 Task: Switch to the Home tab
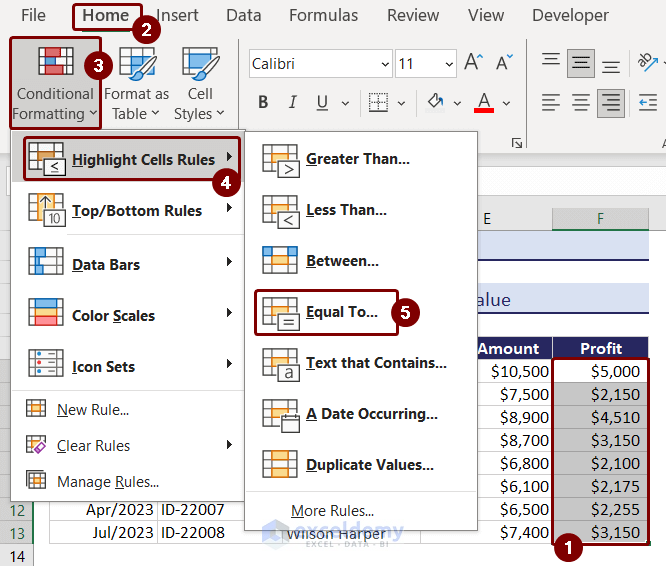105,16
